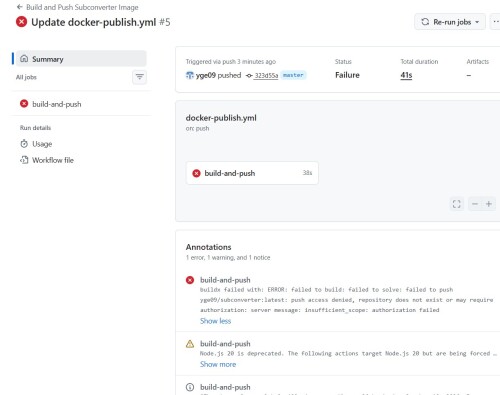The width and height of the screenshot is (500, 395).
Task: Click the build-and-push error annotation title
Action: 225,280
